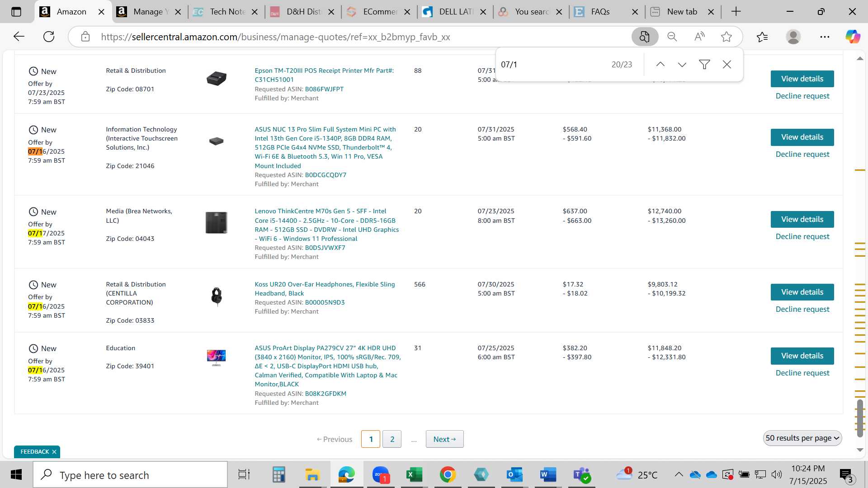Add page to favorites star icon
The image size is (868, 488).
pyautogui.click(x=726, y=37)
